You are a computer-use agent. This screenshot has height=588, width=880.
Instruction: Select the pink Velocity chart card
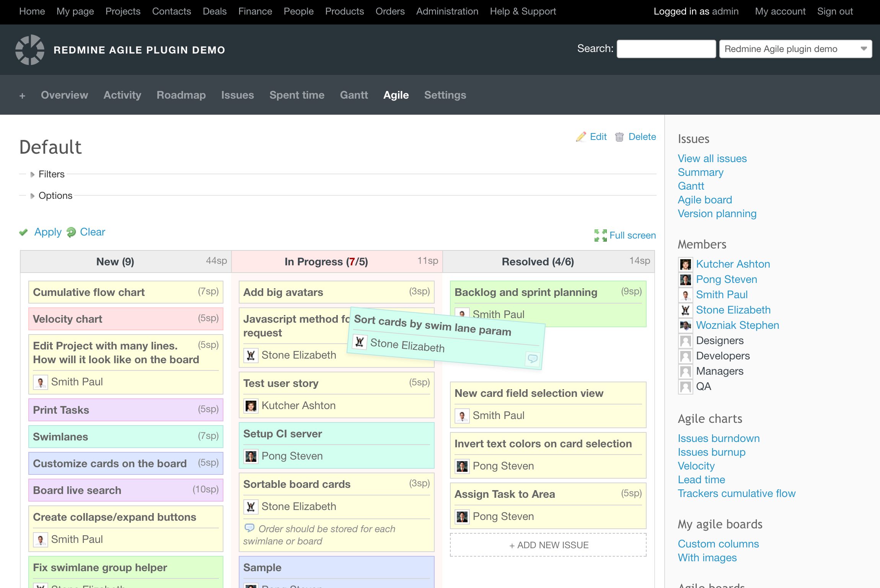[125, 319]
